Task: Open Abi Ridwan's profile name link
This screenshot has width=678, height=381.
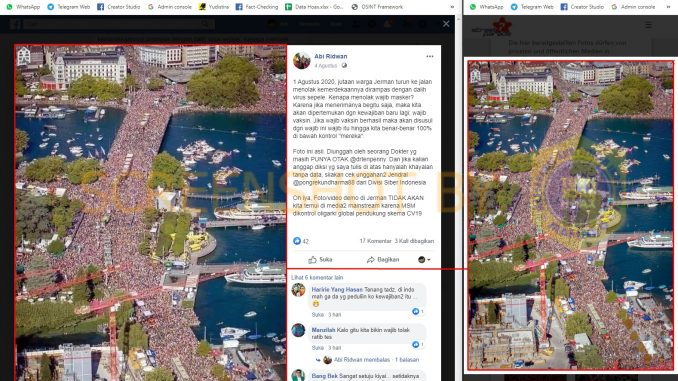Action: click(331, 56)
